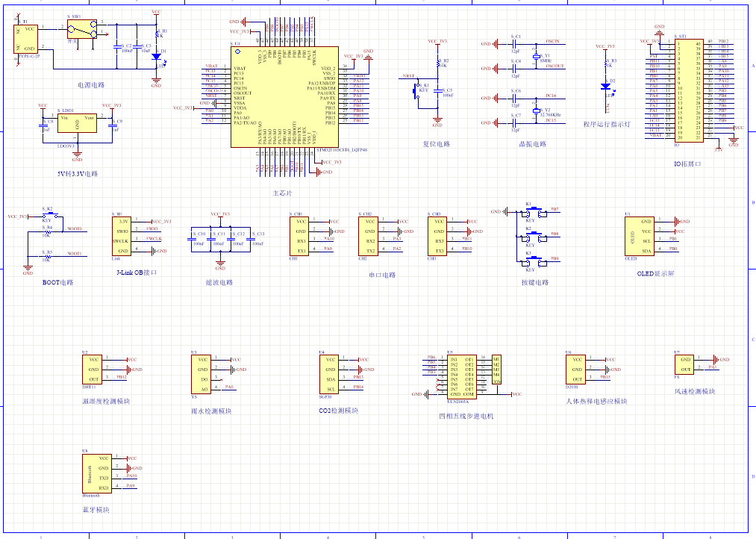Select the S_CH3 serial connector block
Image resolution: width=756 pixels, height=539 pixels.
[x=437, y=236]
